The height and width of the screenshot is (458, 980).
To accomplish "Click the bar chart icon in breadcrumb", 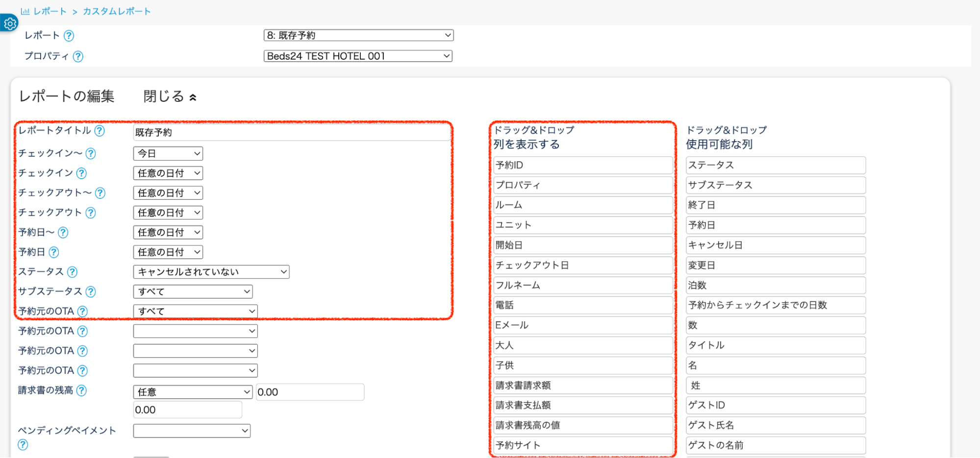I will pos(25,11).
